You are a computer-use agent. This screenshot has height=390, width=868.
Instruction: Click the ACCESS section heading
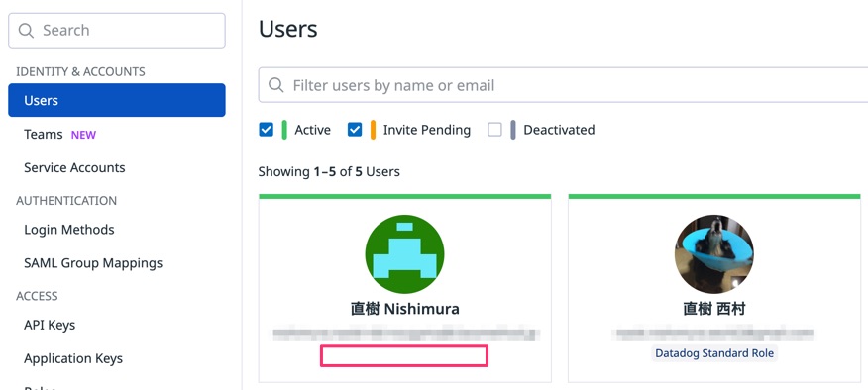tap(37, 296)
